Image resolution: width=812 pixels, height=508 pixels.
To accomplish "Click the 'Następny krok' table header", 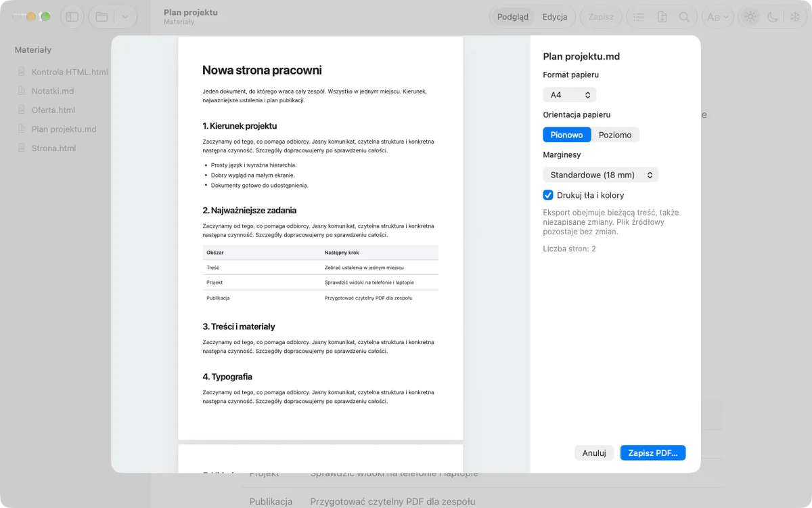I will (x=342, y=253).
